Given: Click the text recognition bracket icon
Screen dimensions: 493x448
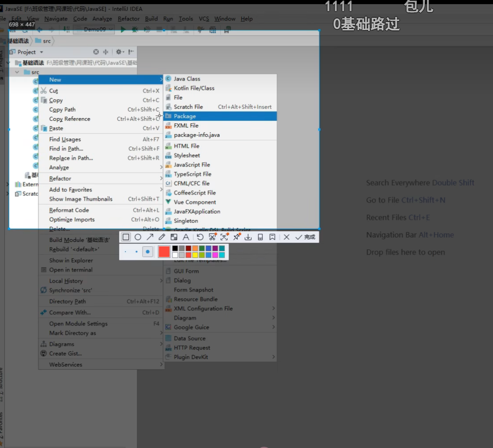Looking at the screenshot, I should coord(224,237).
